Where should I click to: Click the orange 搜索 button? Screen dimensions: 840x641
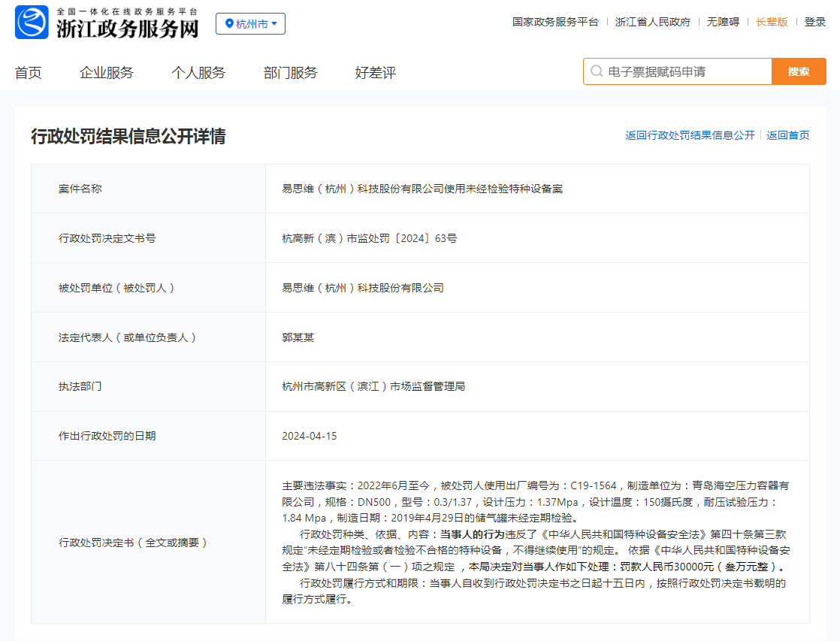(x=799, y=71)
